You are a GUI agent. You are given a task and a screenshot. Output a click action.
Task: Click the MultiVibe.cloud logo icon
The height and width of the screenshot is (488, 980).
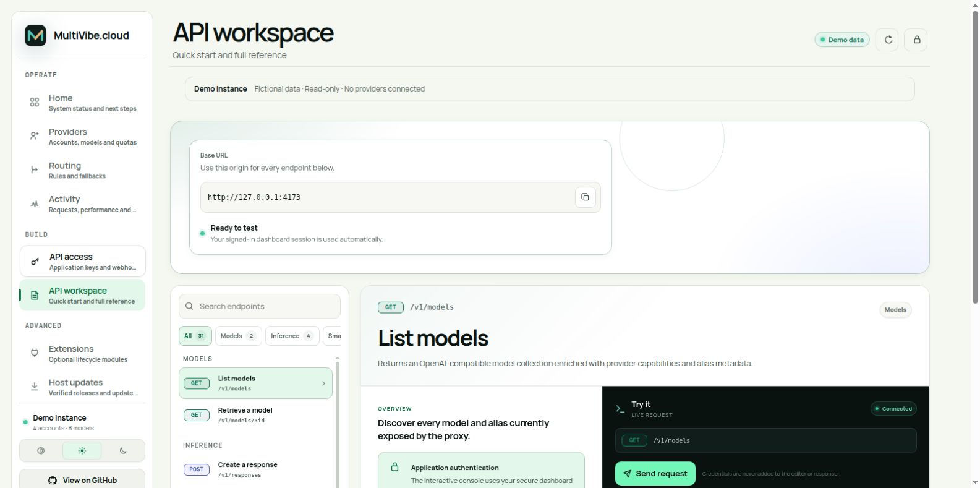(x=35, y=35)
